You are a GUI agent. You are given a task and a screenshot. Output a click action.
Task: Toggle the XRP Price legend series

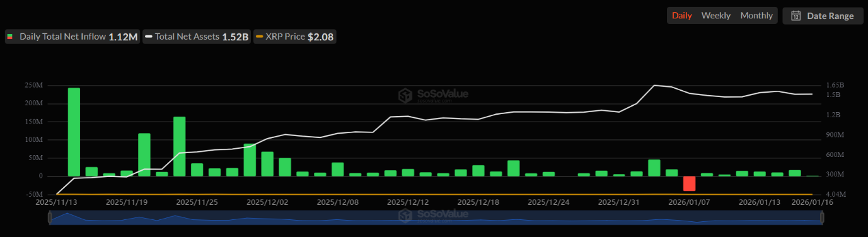pos(294,37)
